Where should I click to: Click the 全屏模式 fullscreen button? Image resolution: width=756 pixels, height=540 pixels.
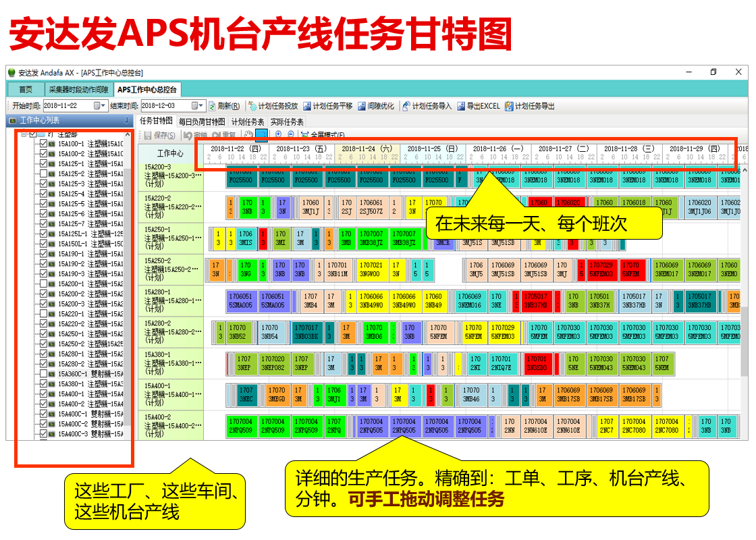(323, 135)
